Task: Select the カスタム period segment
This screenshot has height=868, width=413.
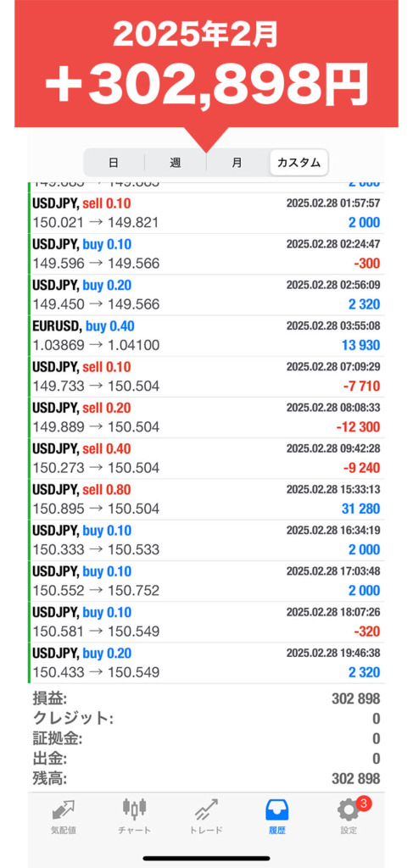Action: pos(299,163)
